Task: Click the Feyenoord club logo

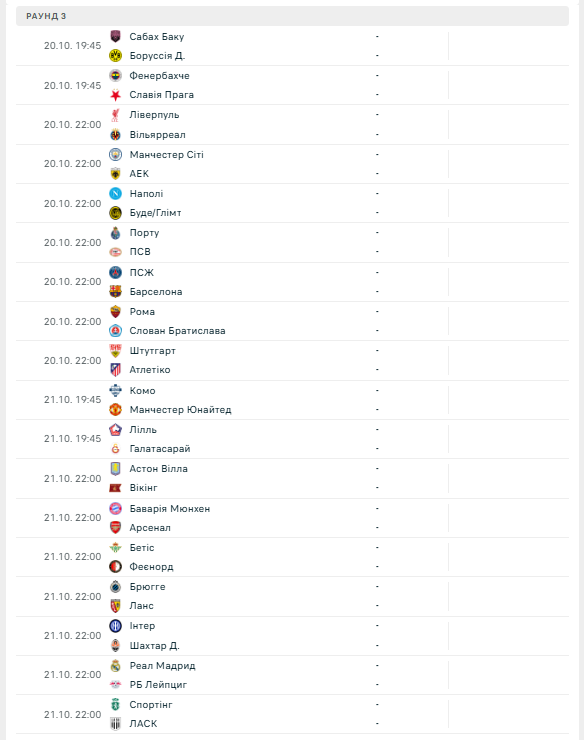Action: coord(115,567)
